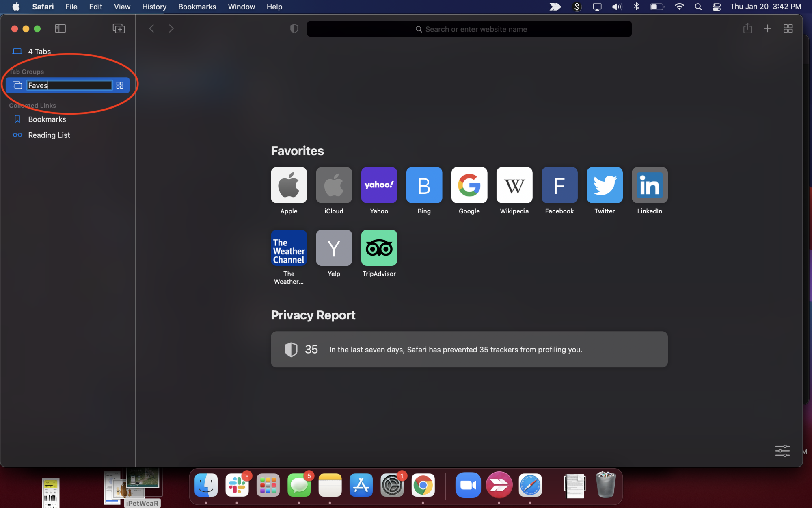This screenshot has width=812, height=508.
Task: Show the tab overview grid button
Action: tap(788, 28)
